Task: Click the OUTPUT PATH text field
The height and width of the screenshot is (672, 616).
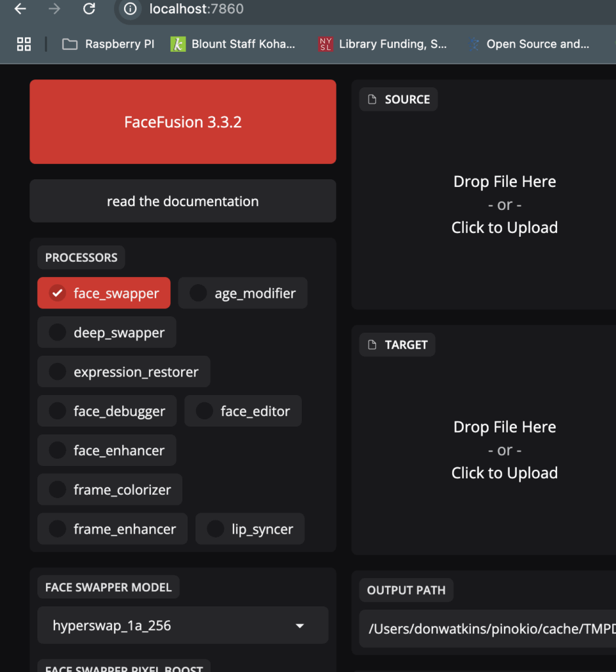Action: (487, 629)
